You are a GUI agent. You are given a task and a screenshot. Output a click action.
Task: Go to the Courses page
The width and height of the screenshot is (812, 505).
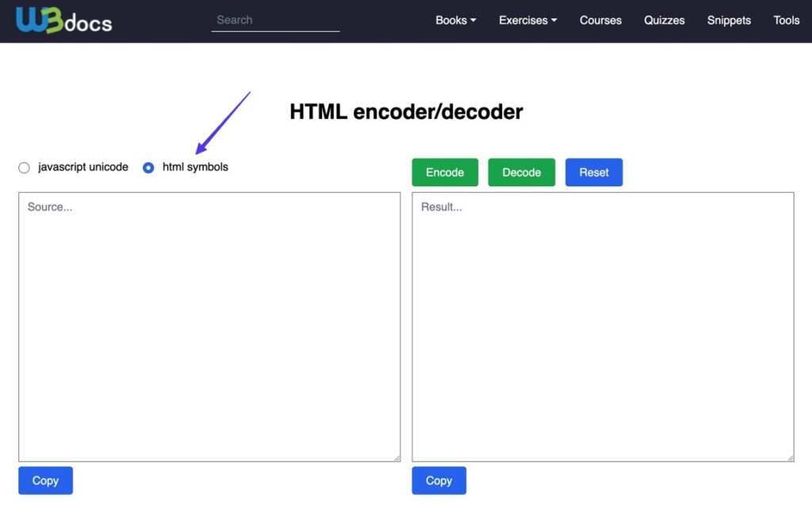(x=600, y=21)
